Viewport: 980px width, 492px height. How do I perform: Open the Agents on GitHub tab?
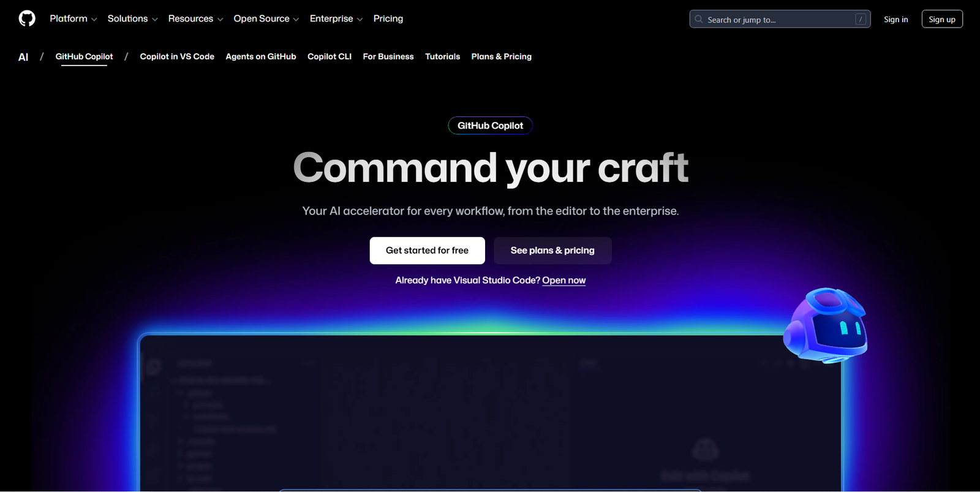(261, 56)
